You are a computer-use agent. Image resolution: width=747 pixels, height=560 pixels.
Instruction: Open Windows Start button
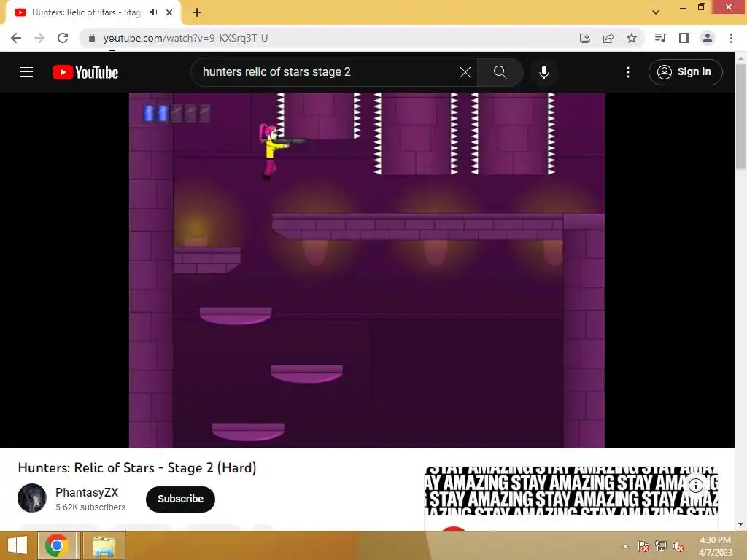[18, 545]
